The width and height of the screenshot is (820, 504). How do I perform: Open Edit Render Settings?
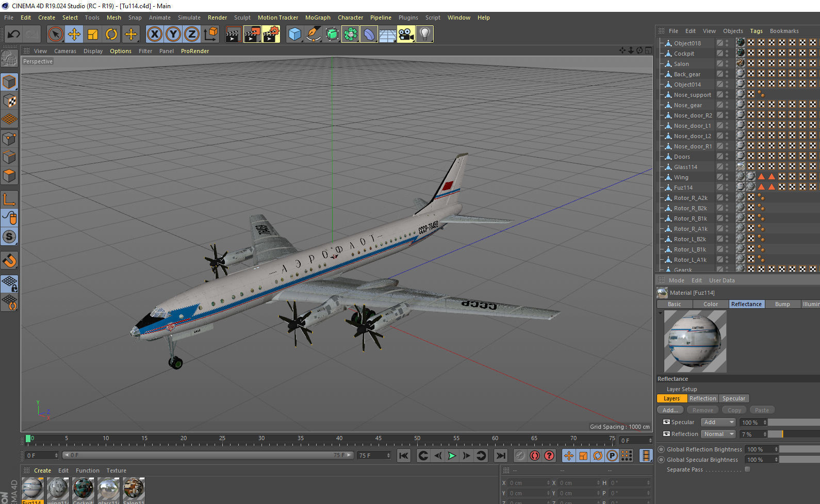271,35
